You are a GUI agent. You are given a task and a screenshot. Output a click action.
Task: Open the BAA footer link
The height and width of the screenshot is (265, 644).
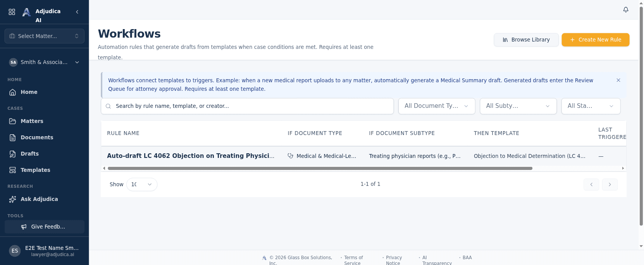coord(467,258)
